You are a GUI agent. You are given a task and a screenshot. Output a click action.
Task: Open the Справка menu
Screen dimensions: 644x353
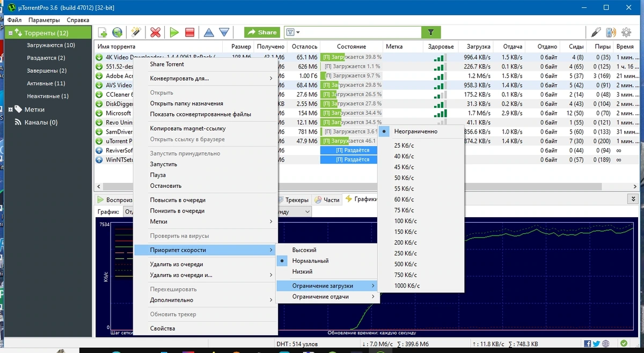coord(78,20)
